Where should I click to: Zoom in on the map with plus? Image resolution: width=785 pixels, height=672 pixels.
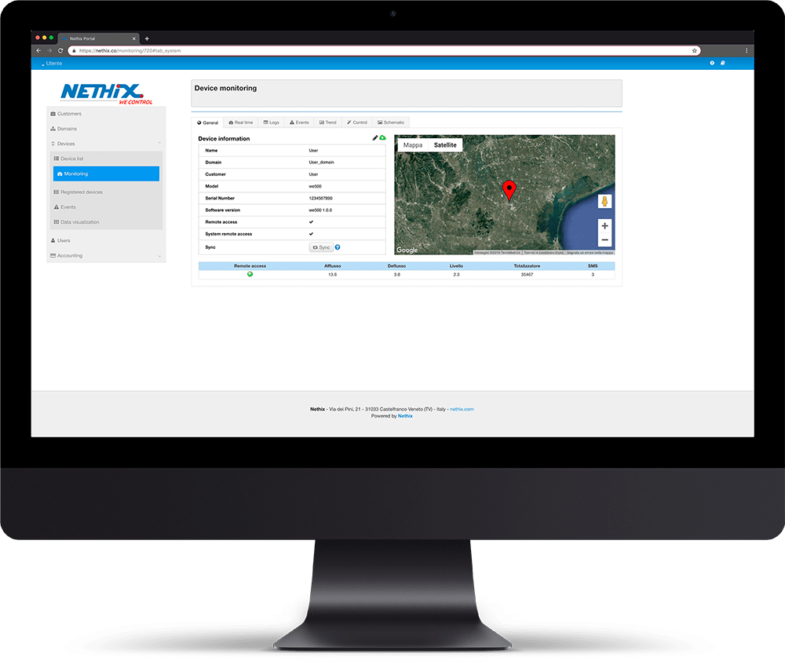click(x=604, y=226)
